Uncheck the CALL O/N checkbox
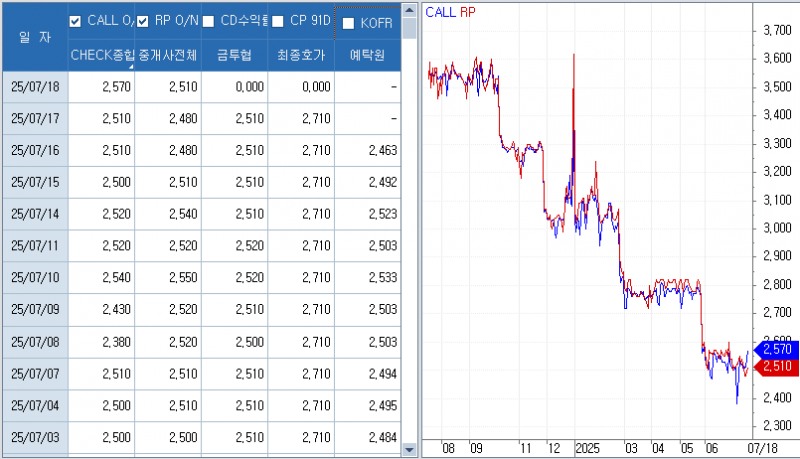Viewport: 800px width, 459px height. [x=76, y=21]
